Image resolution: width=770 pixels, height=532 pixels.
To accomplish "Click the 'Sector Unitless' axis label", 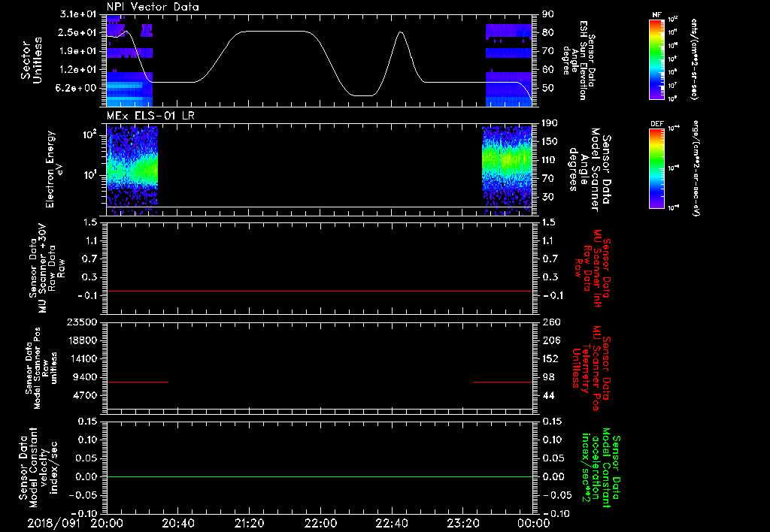I will click(32, 60).
